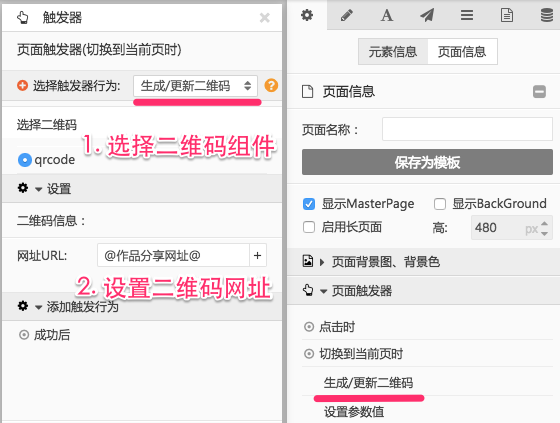This screenshot has width=560, height=423.
Task: Switch to the 页面信息 tab
Action: point(462,52)
